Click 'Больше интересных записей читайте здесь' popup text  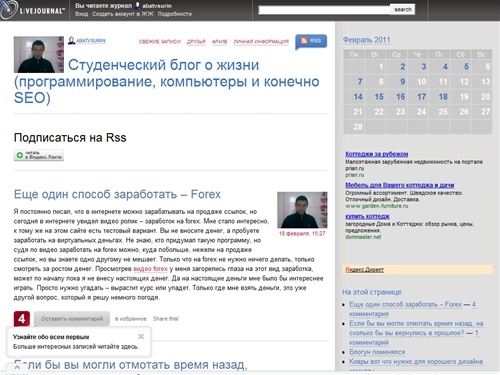tap(76, 347)
